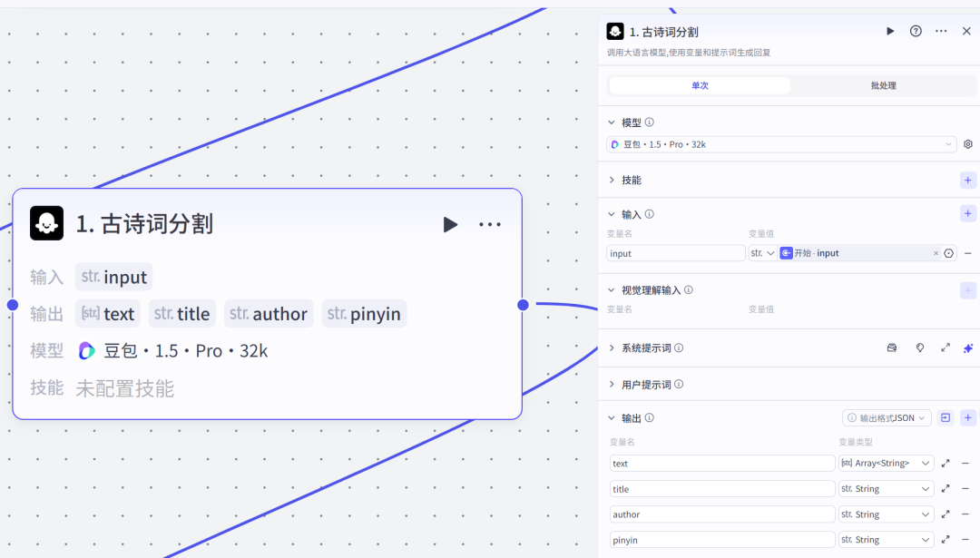Remove the title output variable

point(965,489)
